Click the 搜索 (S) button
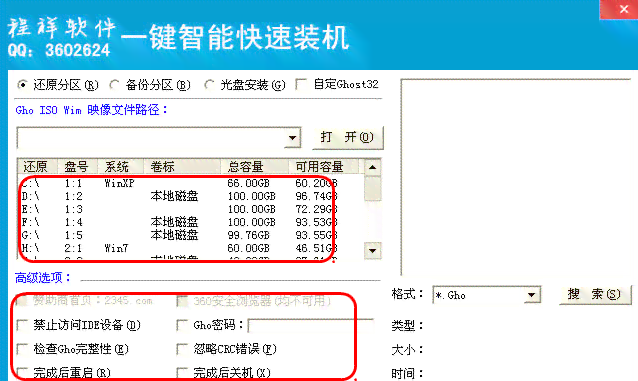The image size is (638, 381). [596, 294]
